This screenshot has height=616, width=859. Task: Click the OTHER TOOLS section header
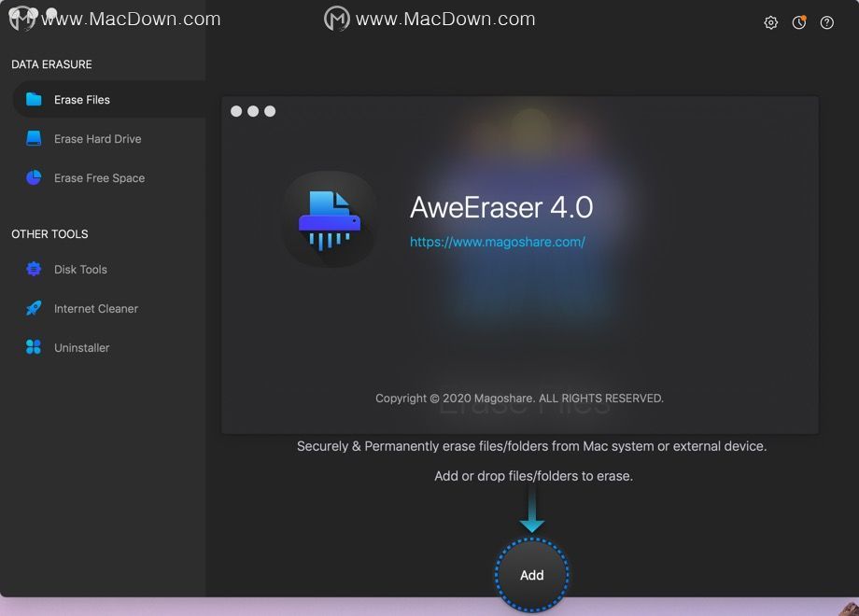tap(49, 234)
